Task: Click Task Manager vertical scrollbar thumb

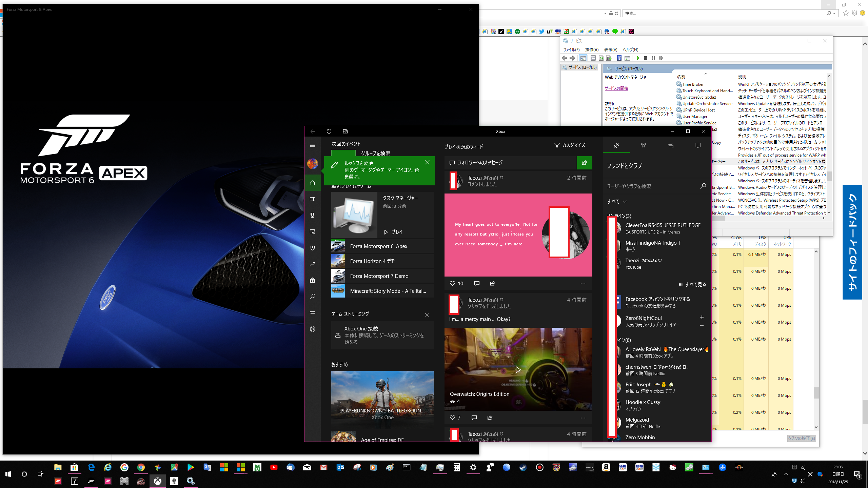Action: (x=816, y=392)
